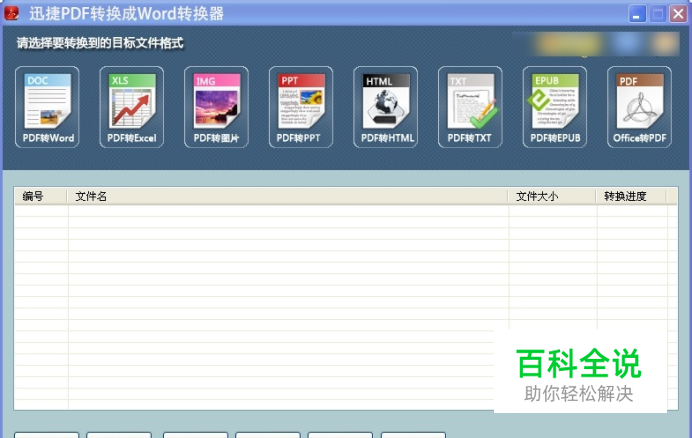Close the 迅捷PDF converter window
This screenshot has height=438, width=692.
point(678,14)
